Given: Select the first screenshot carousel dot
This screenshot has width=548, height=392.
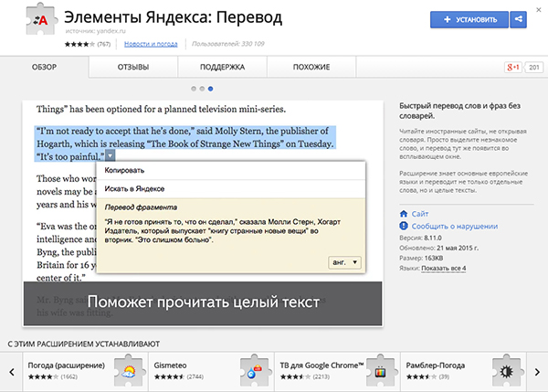Looking at the screenshot, I should point(194,89).
